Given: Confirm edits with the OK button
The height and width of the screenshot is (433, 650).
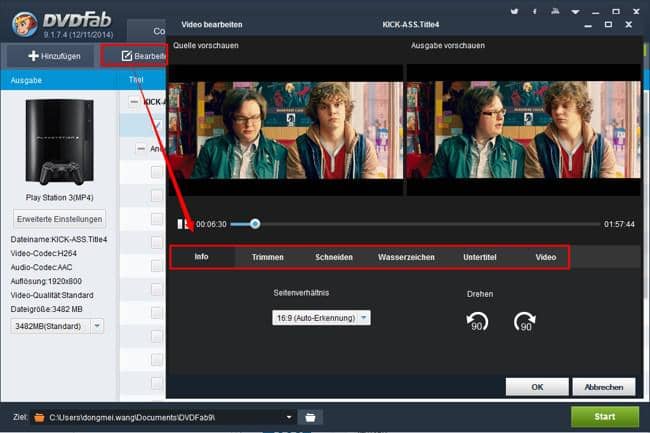Looking at the screenshot, I should [537, 387].
